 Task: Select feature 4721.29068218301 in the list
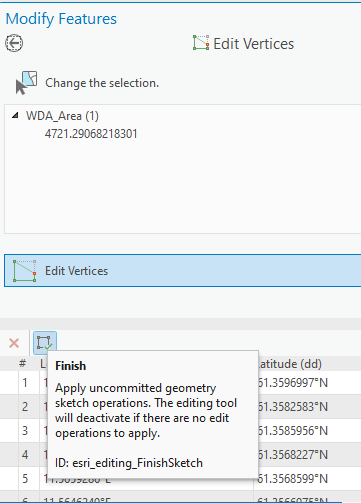(91, 134)
